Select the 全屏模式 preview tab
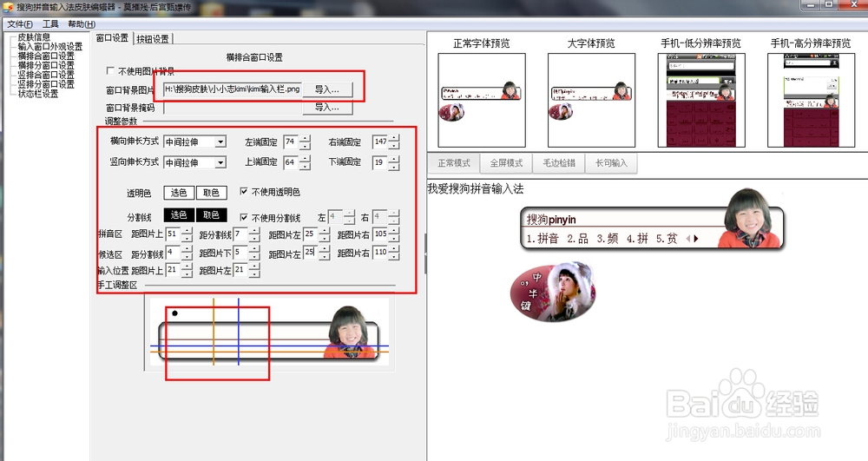This screenshot has width=868, height=461. tap(506, 163)
